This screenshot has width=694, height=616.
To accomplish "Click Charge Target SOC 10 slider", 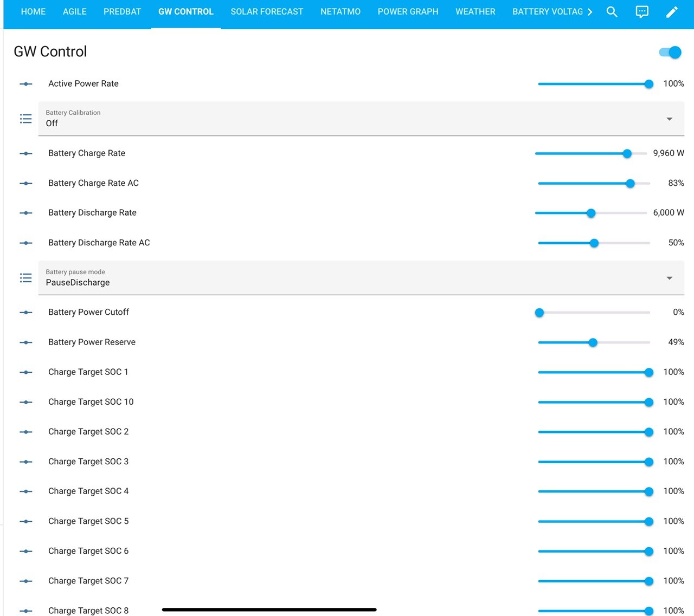I will click(594, 402).
